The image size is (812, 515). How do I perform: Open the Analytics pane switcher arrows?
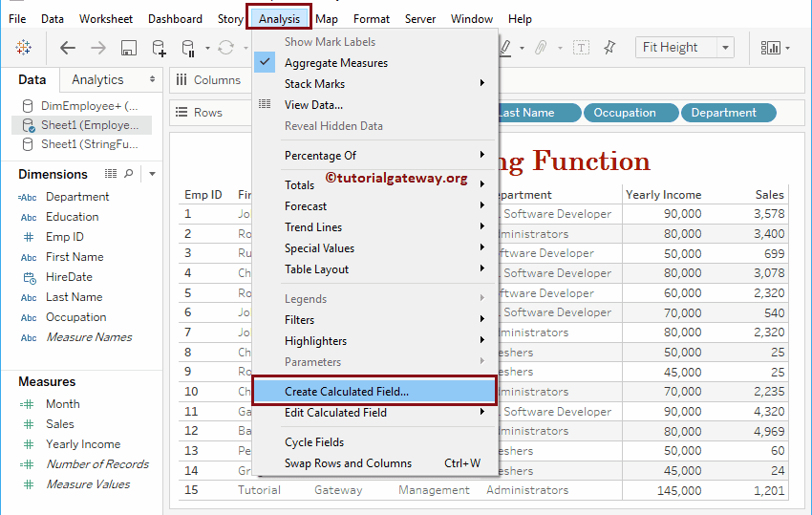click(x=152, y=79)
